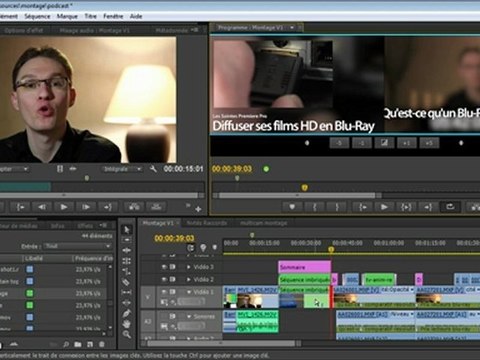Open source monitor button editor plus

198,209
